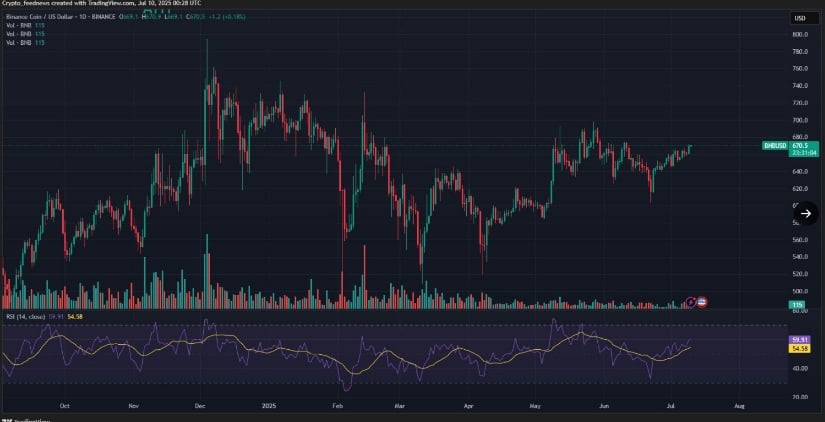
Task: Click the 640.0 price scale label
Action: tap(800, 172)
